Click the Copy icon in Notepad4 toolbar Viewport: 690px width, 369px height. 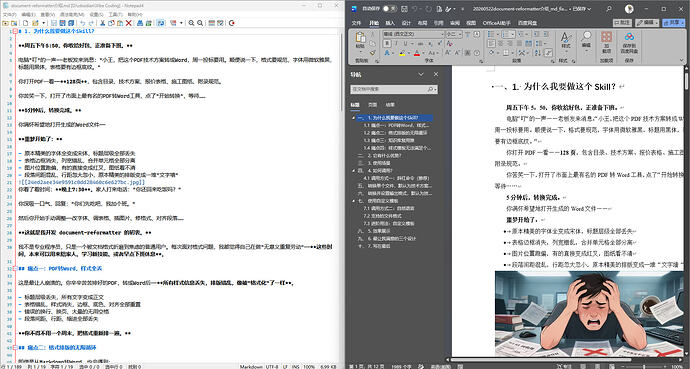tap(112, 23)
